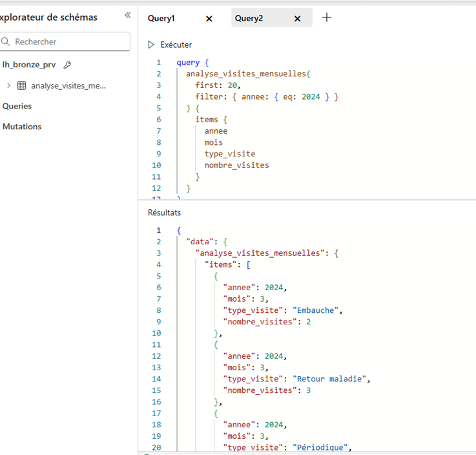
Task: Click the table icon for analyse_visites_me...
Action: click(x=21, y=85)
